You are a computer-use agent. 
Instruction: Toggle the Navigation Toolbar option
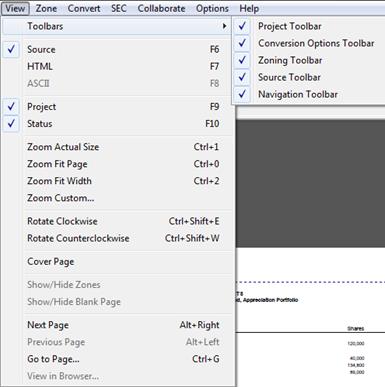point(309,94)
